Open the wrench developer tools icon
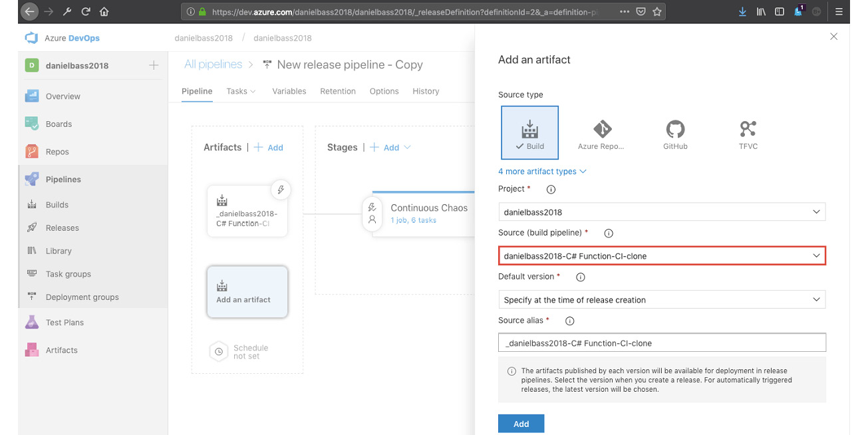Screen dimensions: 868x435 tap(67, 11)
